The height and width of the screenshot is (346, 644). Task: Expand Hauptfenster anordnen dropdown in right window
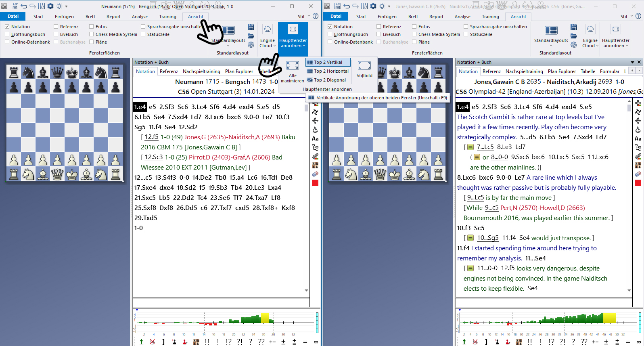coord(615,46)
